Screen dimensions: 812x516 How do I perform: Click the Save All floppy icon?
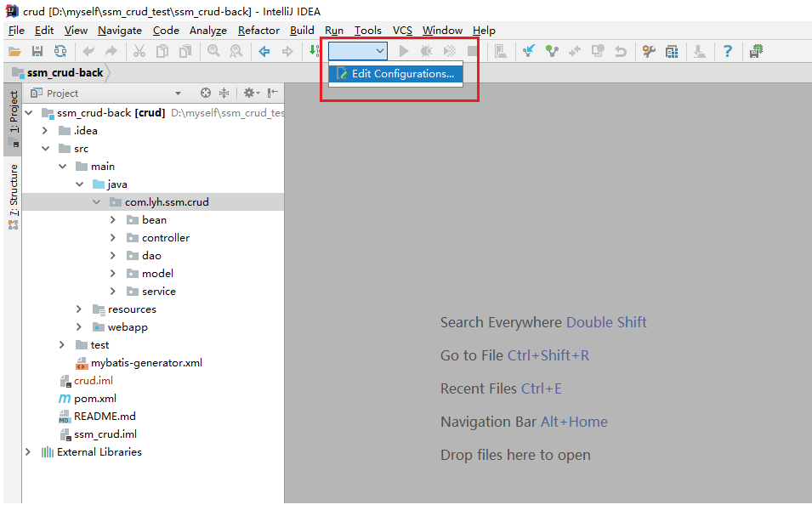point(37,51)
